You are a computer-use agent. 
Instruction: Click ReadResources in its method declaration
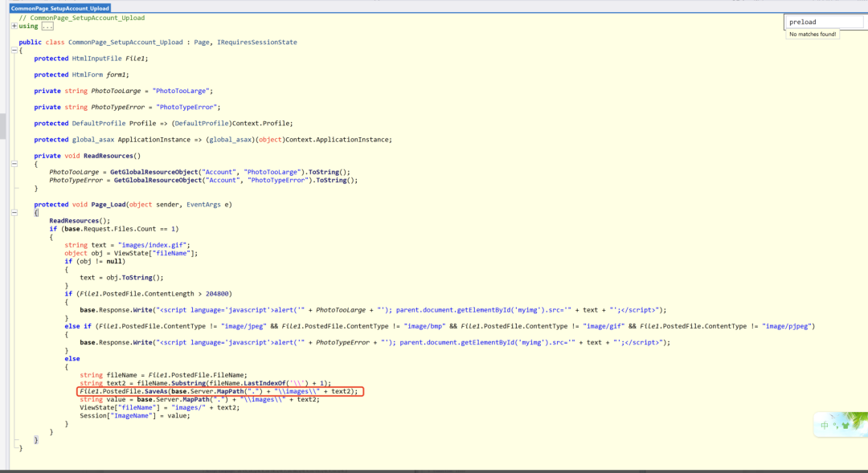[108, 156]
